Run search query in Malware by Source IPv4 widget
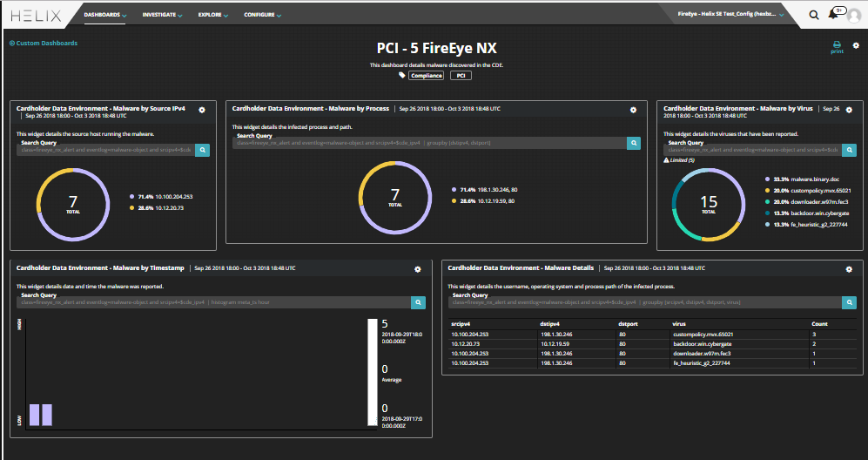Image resolution: width=868 pixels, height=460 pixels. 203,150
